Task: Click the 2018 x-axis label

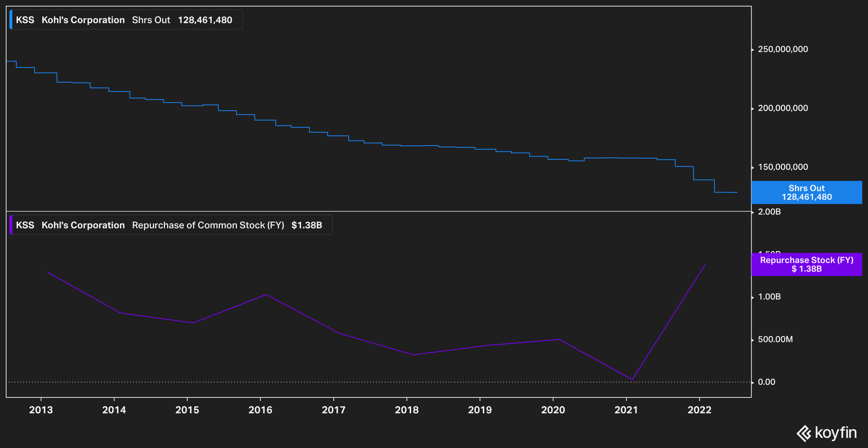Action: click(407, 410)
